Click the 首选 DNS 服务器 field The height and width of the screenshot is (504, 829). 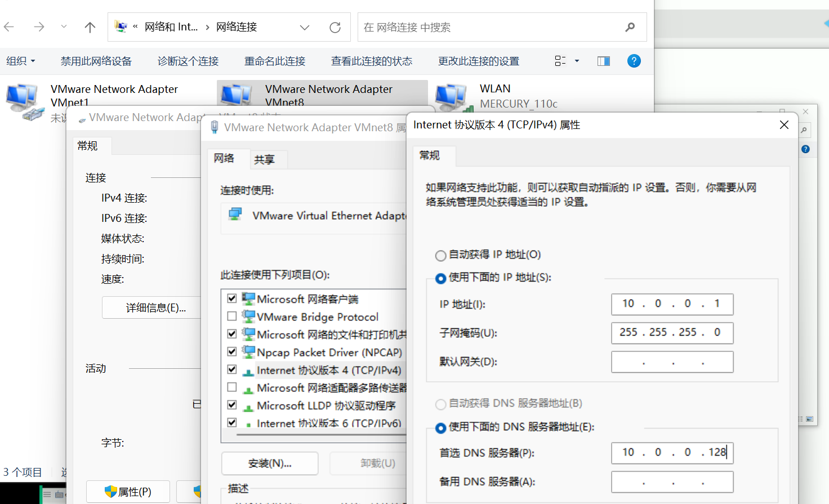click(x=672, y=453)
